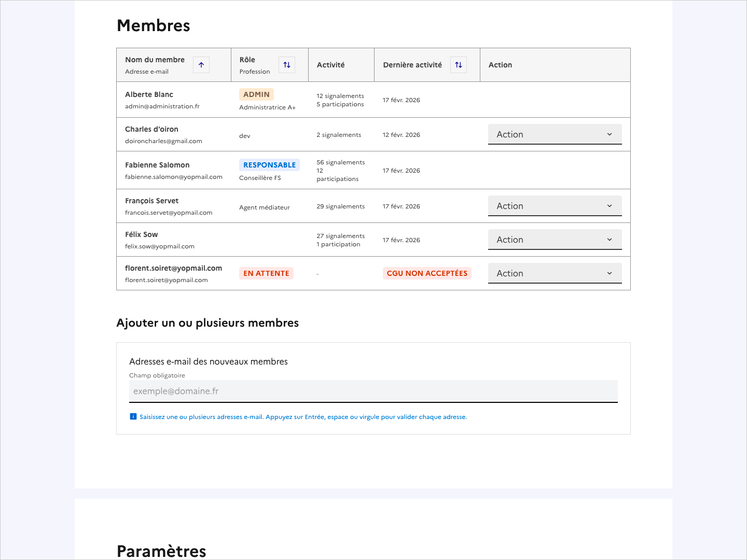Image resolution: width=747 pixels, height=560 pixels.
Task: Focus the new members e-mail input field
Action: point(373,391)
